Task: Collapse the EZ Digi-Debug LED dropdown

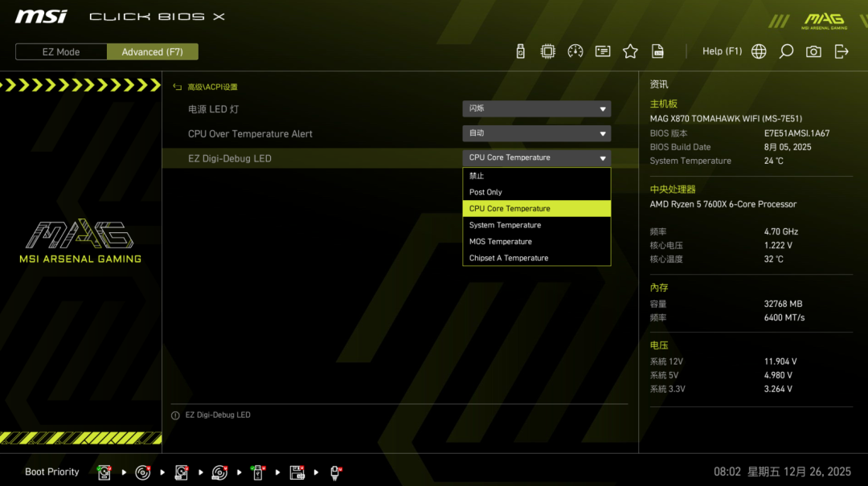Action: pyautogui.click(x=536, y=157)
